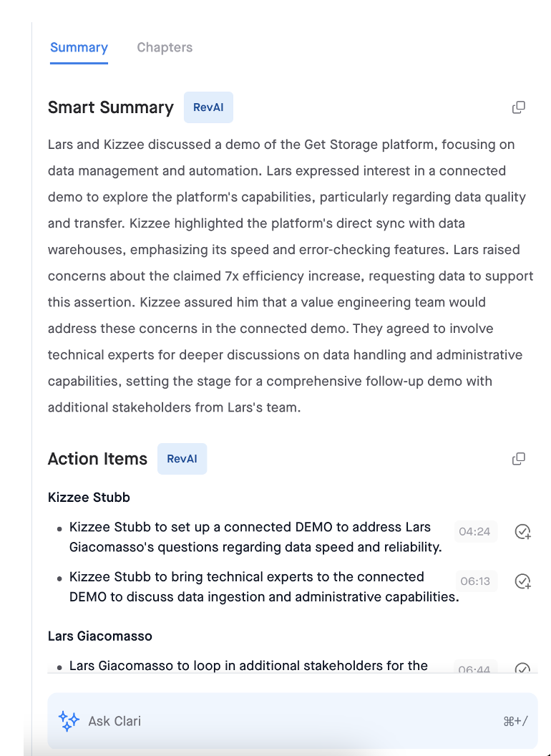The height and width of the screenshot is (756, 551).
Task: Select the Summary tab
Action: point(79,47)
